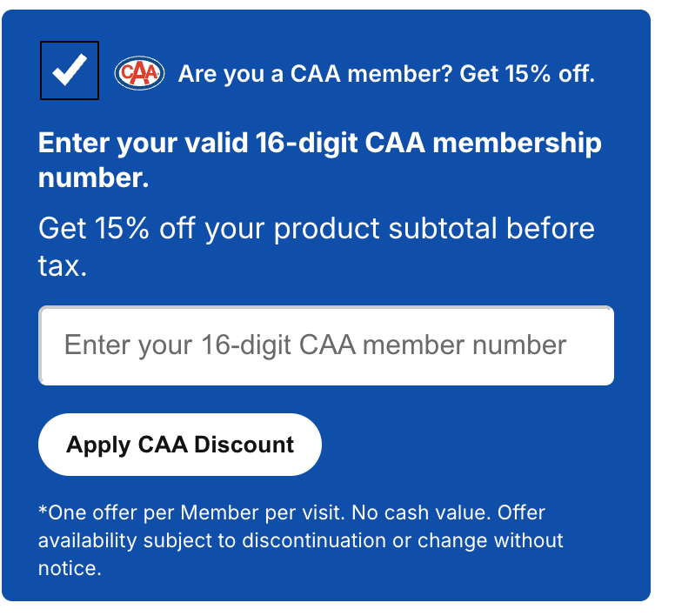Click the "Get 15% off." label text
The width and height of the screenshot is (675, 616).
coord(527,74)
